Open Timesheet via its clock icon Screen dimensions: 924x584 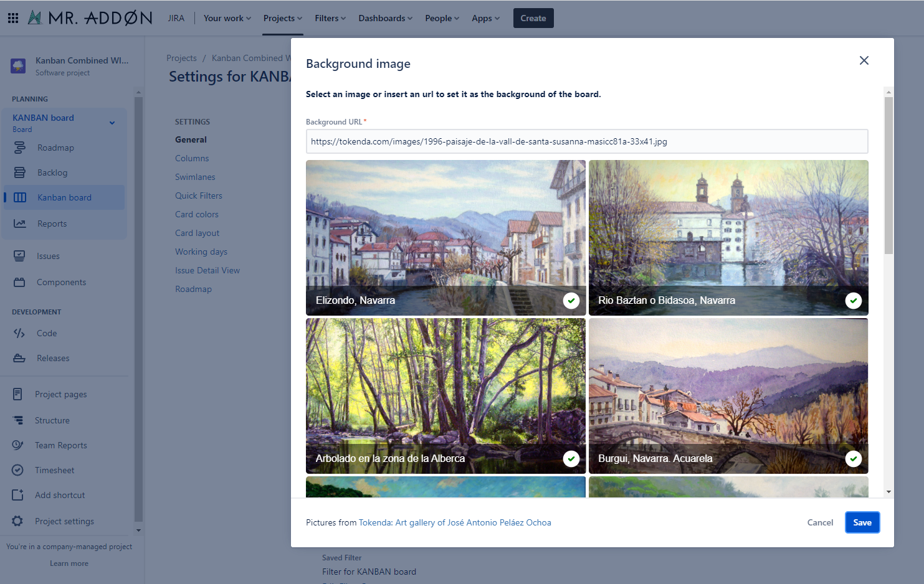[18, 470]
